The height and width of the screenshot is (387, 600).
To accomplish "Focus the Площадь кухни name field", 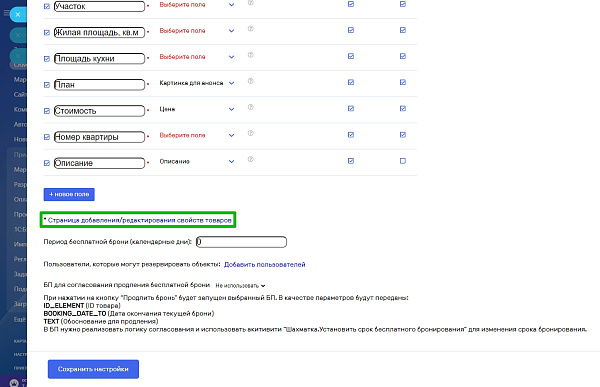I will pyautogui.click(x=99, y=59).
